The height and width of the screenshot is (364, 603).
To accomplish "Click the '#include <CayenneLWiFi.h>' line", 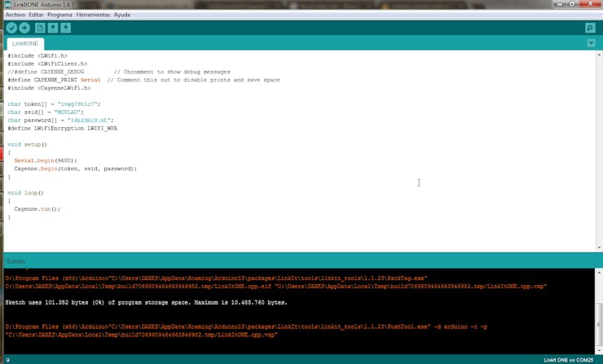I will (x=49, y=88).
